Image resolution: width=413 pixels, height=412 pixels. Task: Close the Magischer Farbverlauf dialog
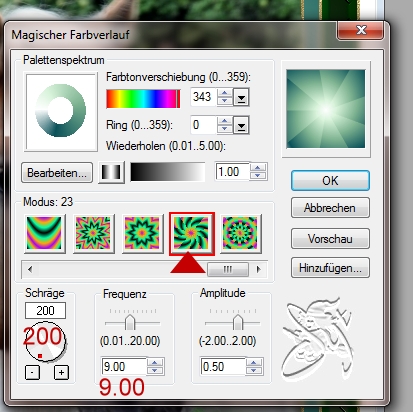361,30
